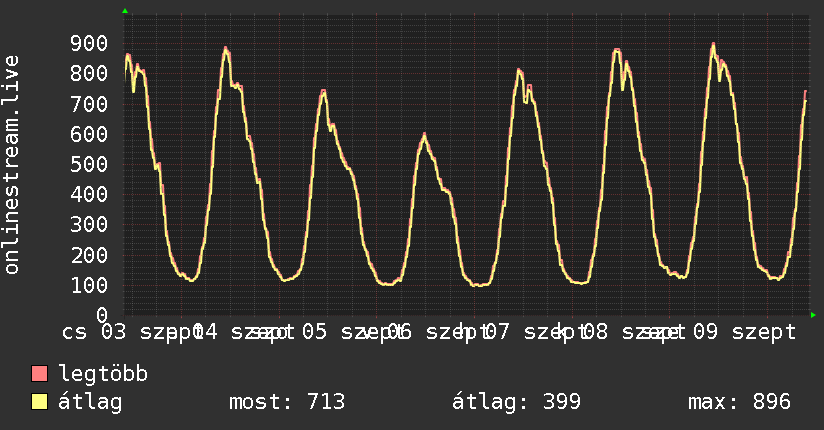Image resolution: width=824 pixels, height=430 pixels.
Task: Click the 100 y-axis label
Action: 89,285
